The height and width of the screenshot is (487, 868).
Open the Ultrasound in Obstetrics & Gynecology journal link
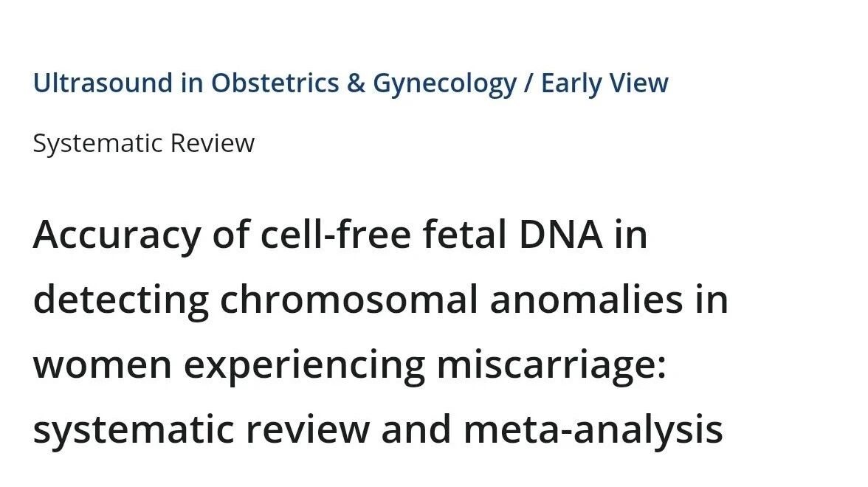[275, 83]
